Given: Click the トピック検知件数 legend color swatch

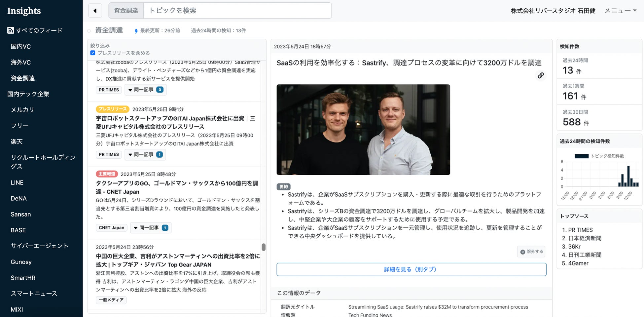Looking at the screenshot, I should [x=582, y=156].
